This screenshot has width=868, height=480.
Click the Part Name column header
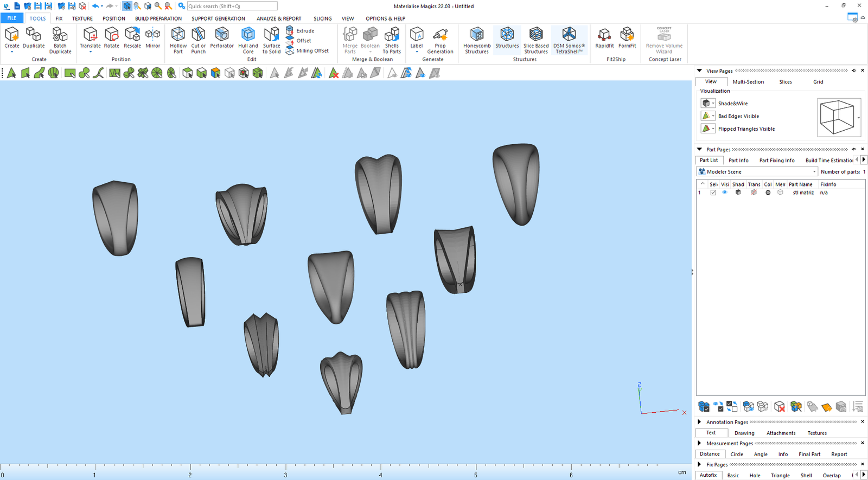click(801, 184)
